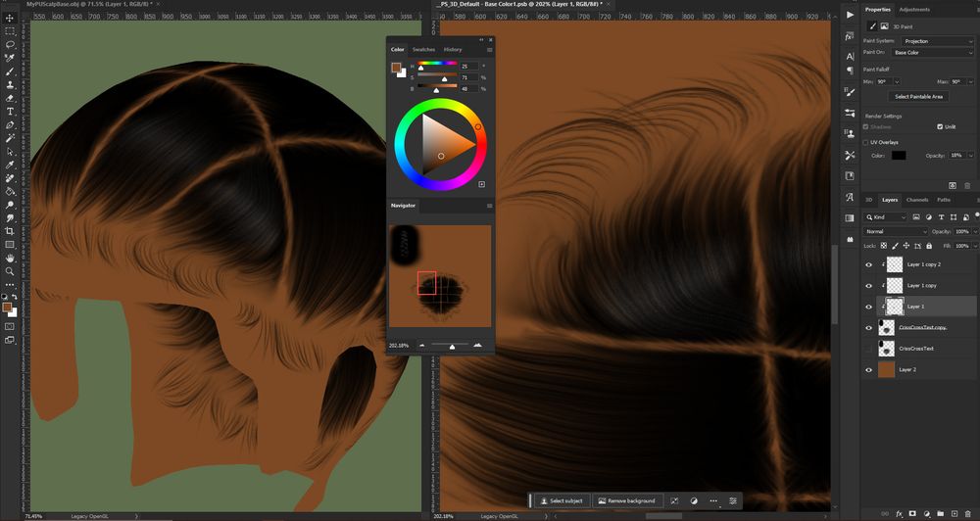The height and width of the screenshot is (521, 980).
Task: Switch to the Paths tab
Action: 944,200
